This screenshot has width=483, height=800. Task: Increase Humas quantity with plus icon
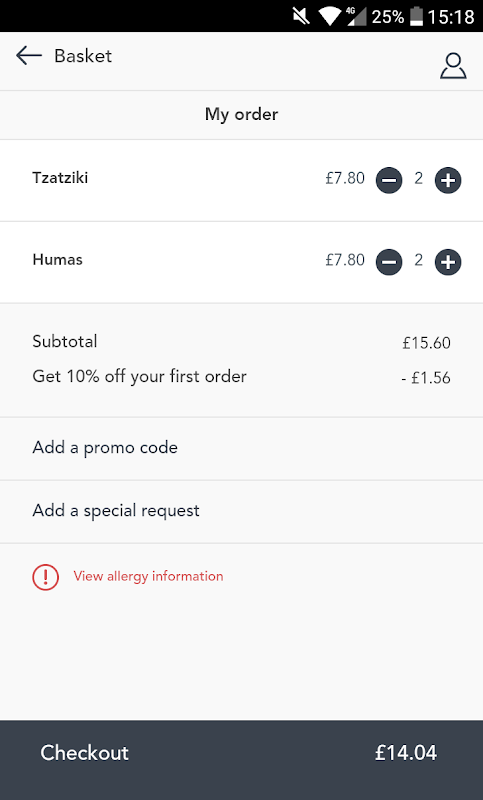[448, 262]
